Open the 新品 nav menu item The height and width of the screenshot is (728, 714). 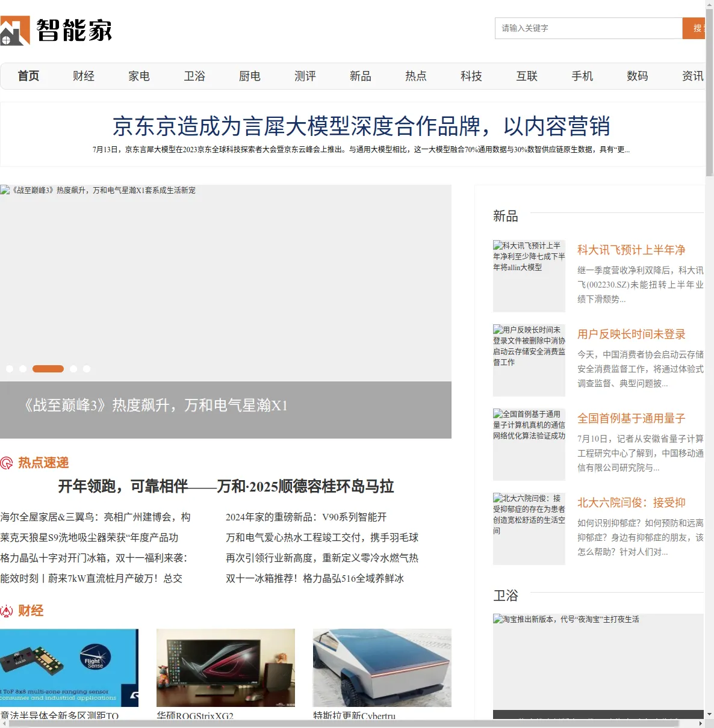click(361, 76)
